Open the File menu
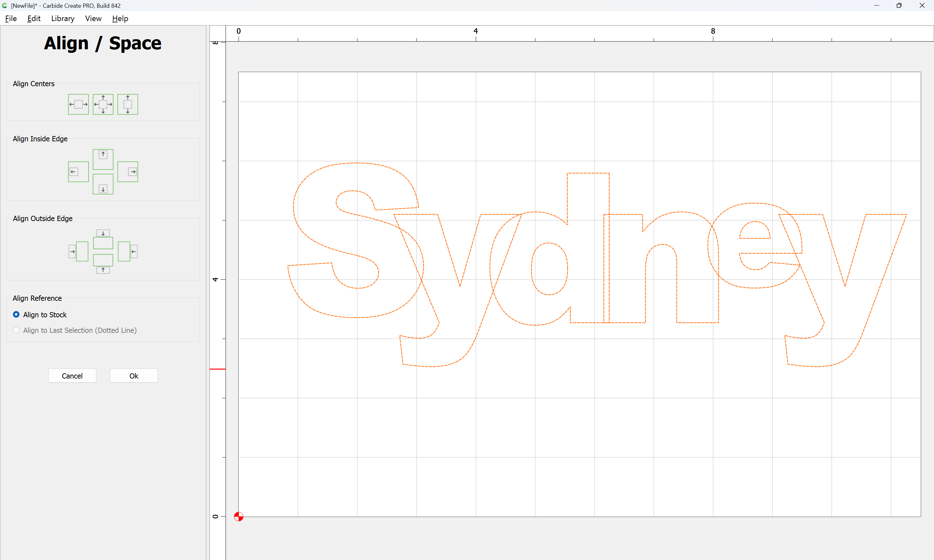Screen dimensions: 934x560 tap(11, 18)
